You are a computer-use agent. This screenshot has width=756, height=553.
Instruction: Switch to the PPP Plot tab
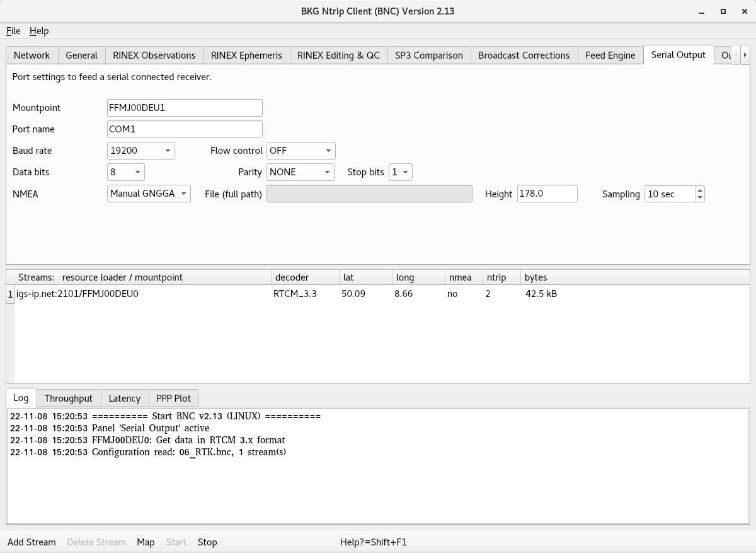pyautogui.click(x=173, y=399)
